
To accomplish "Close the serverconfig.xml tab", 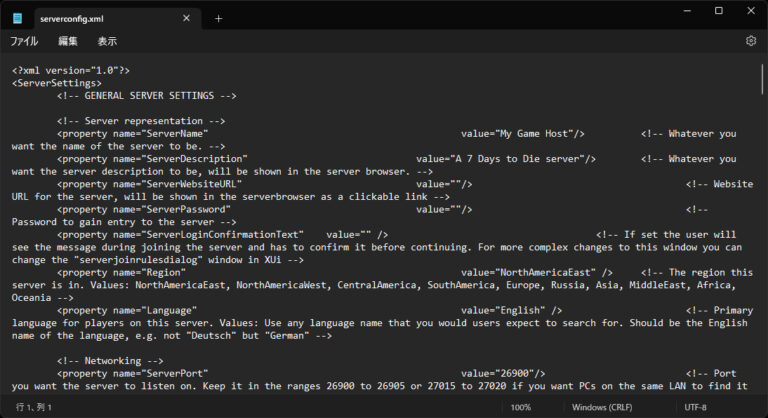I will [184, 18].
